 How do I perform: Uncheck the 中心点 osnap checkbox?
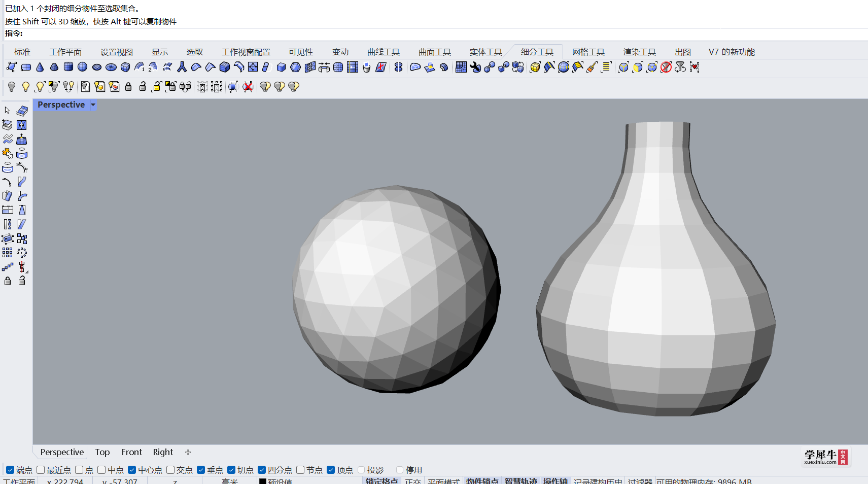[x=132, y=470]
